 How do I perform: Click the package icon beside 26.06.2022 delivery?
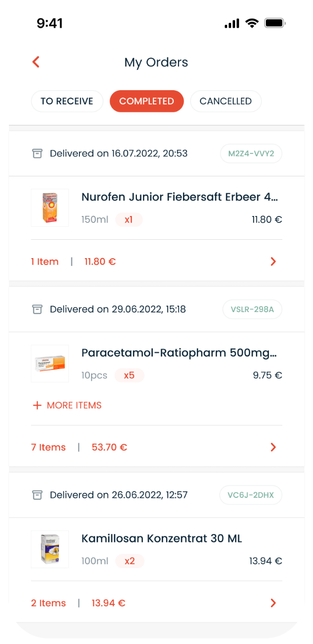tap(37, 495)
